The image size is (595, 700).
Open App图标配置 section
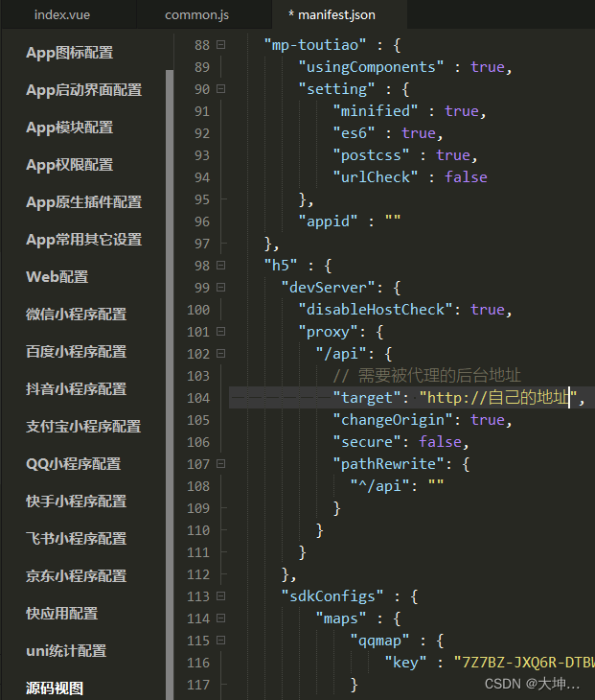[x=70, y=53]
